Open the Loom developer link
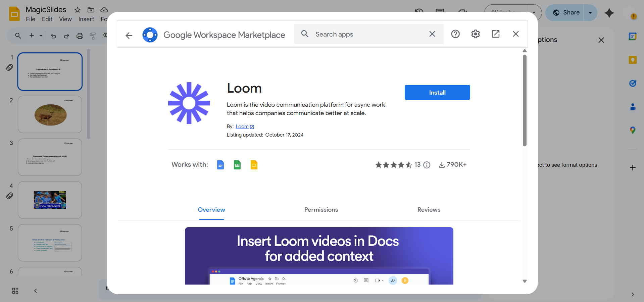The width and height of the screenshot is (644, 302). click(x=243, y=127)
